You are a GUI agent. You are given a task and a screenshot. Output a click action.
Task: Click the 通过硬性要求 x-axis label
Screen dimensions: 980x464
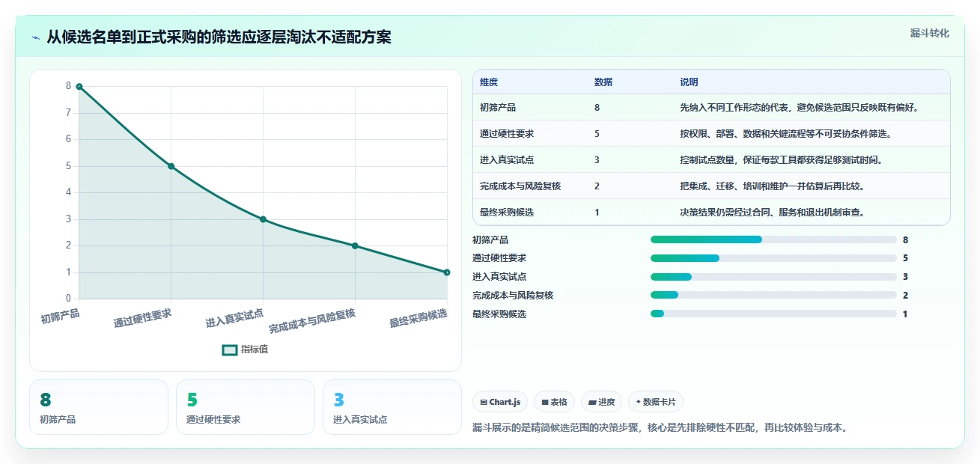pos(142,318)
